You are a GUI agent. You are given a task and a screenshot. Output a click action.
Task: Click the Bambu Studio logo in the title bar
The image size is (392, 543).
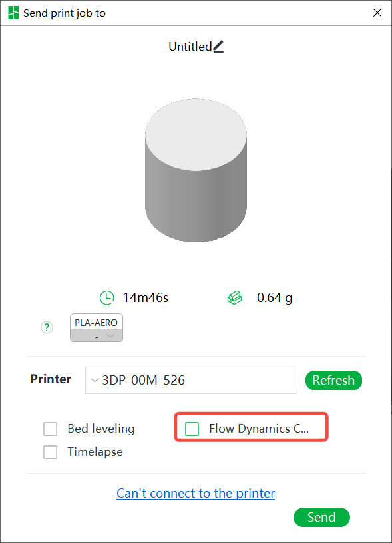coord(13,13)
